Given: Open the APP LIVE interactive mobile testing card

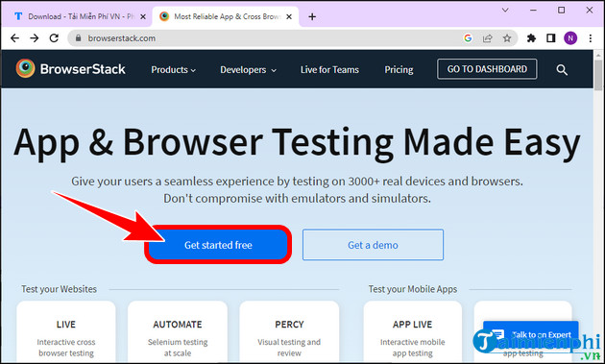Looking at the screenshot, I should 413,332.
